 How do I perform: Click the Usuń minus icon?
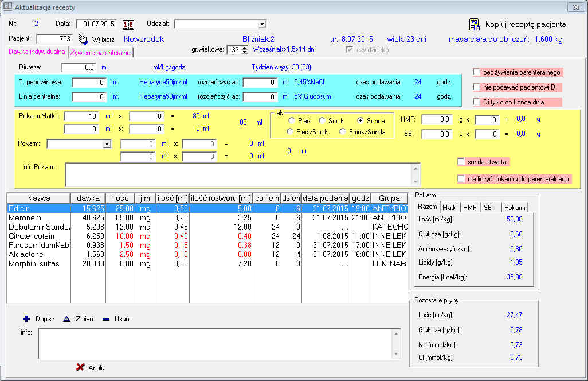pos(106,319)
